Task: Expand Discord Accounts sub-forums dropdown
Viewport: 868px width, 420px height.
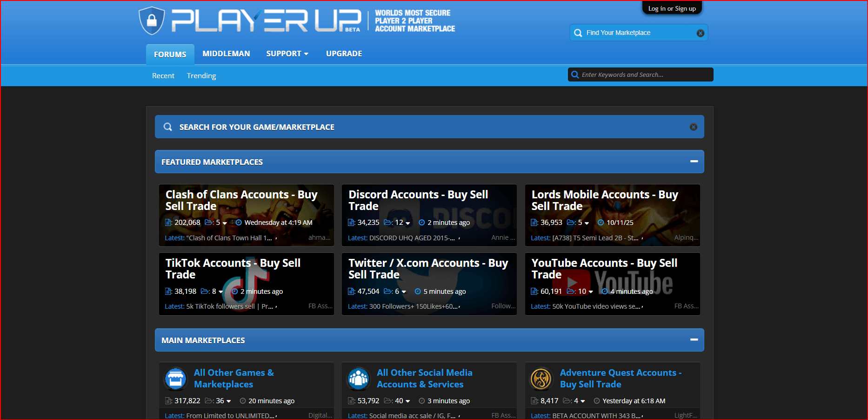Action: tap(408, 223)
